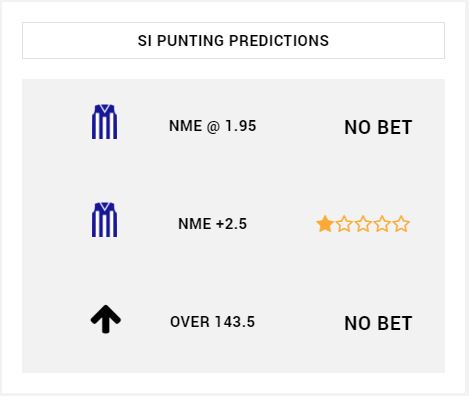
Task: Click NO BET label for OVER 143.5
Action: tap(378, 323)
